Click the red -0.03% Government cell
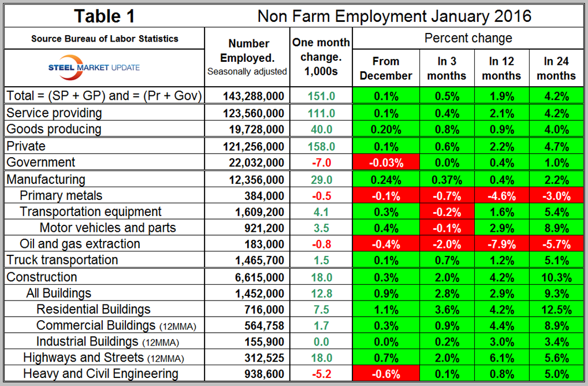 click(x=385, y=162)
